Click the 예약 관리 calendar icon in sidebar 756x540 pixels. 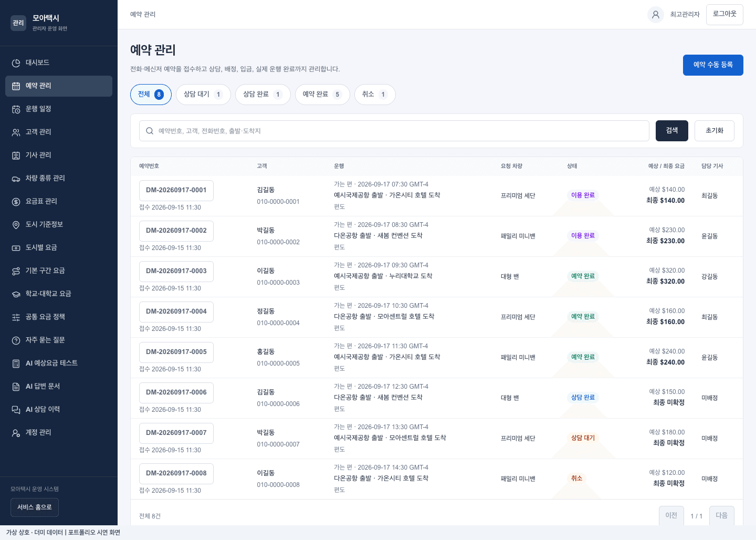tap(16, 86)
